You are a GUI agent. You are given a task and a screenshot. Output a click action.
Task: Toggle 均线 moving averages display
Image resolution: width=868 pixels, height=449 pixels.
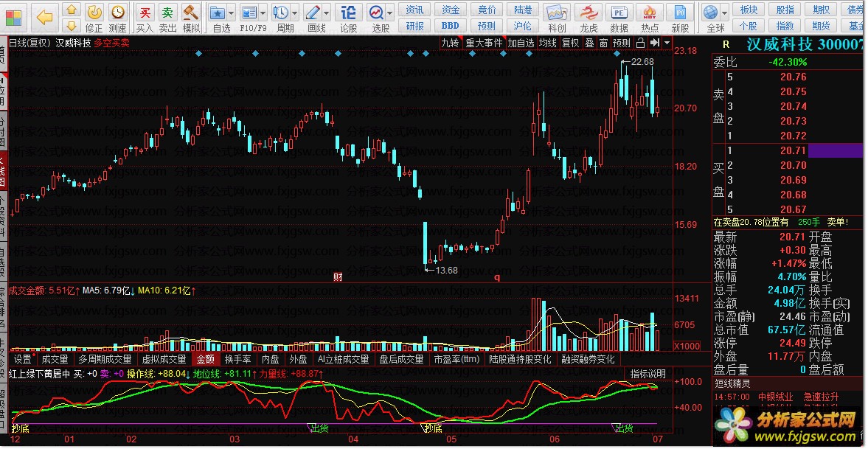[x=548, y=43]
